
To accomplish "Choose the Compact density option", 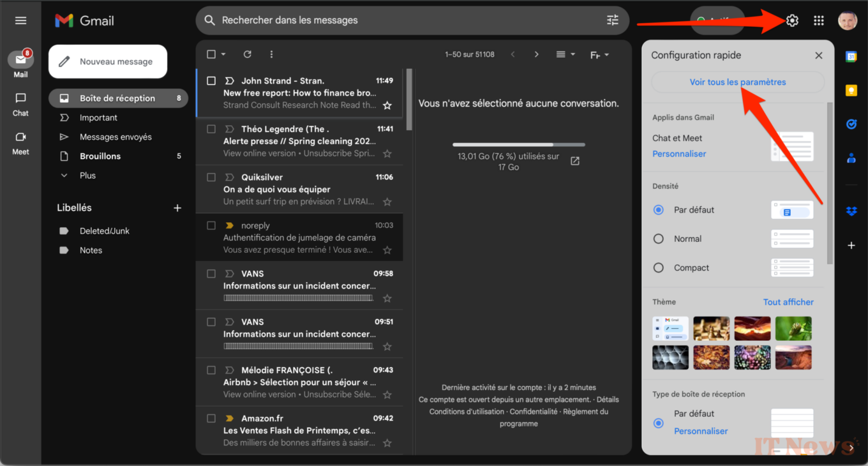I will pyautogui.click(x=659, y=268).
